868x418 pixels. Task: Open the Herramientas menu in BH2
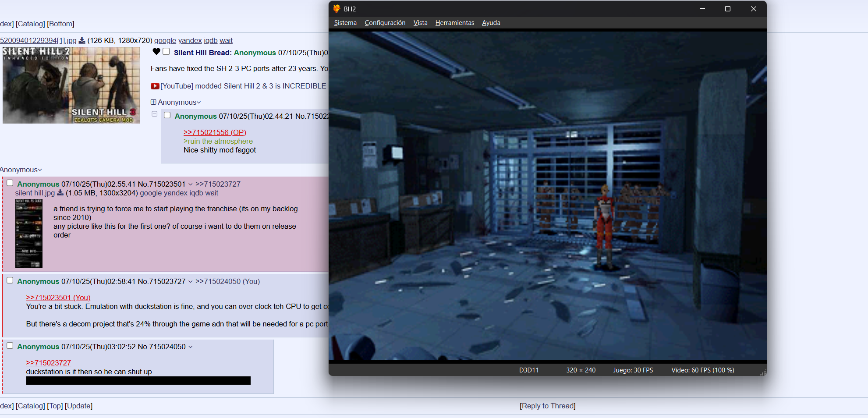pyautogui.click(x=455, y=23)
